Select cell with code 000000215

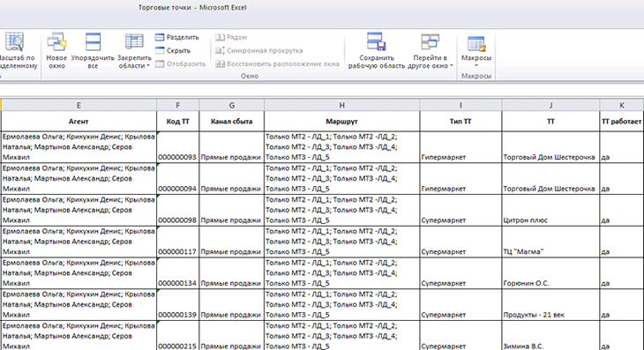pos(178,336)
